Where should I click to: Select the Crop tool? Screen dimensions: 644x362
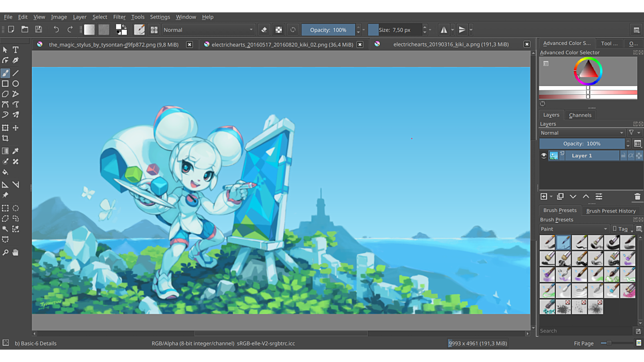pos(5,138)
